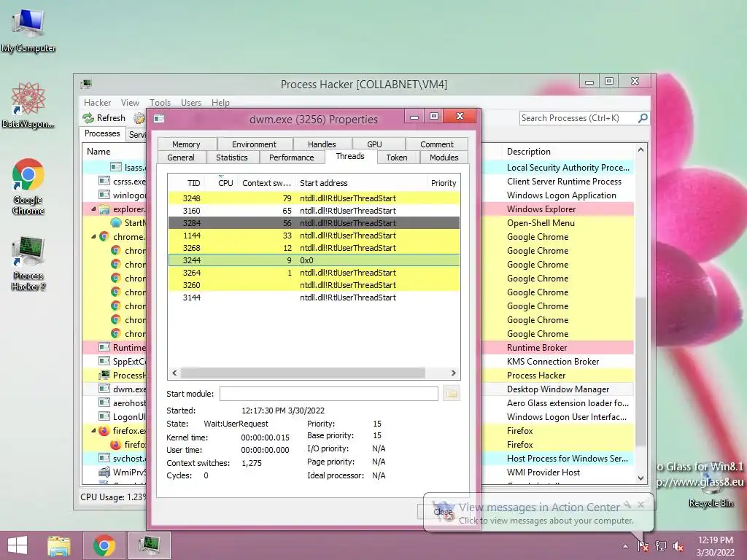The image size is (747, 560).
Task: Switch to the Token tab
Action: click(x=397, y=157)
